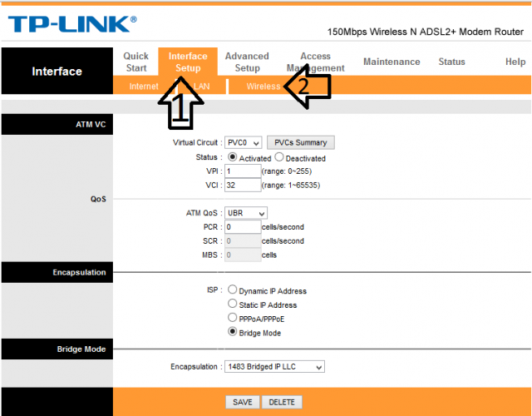
Task: Open the ATM QoS UBR dropdown
Action: tap(246, 213)
